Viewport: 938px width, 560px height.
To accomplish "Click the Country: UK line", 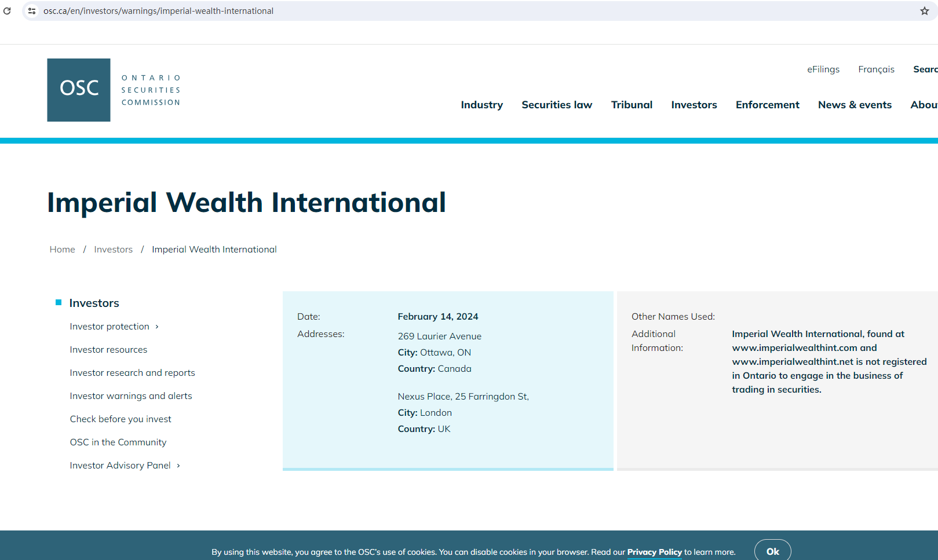I will 424,429.
